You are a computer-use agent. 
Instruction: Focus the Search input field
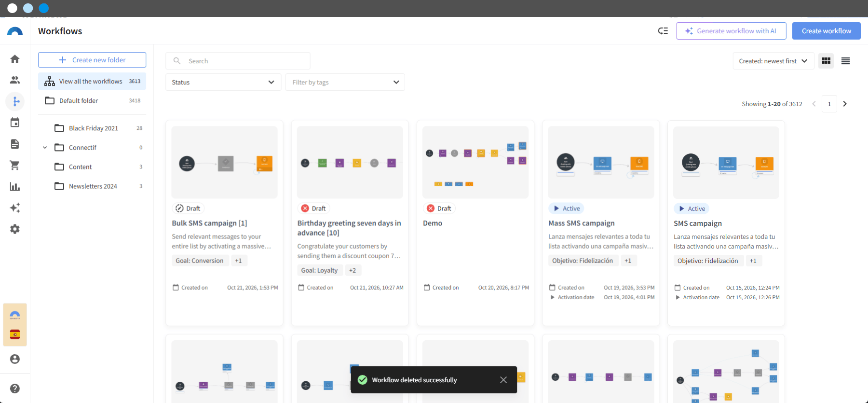point(238,61)
